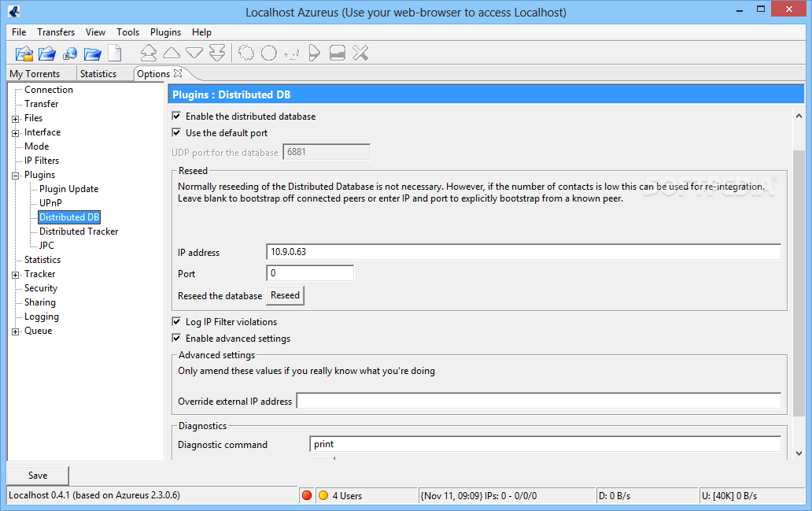Click the open torrent from URL globe icon
The image size is (812, 511).
point(69,53)
